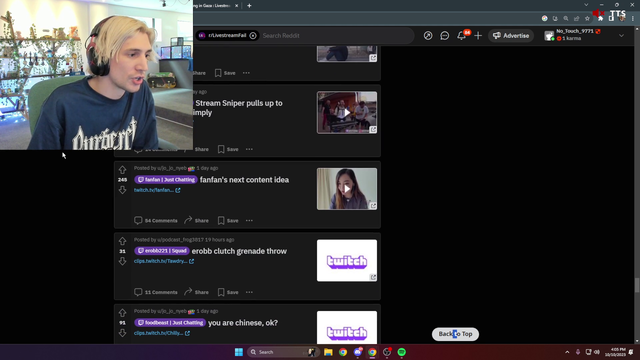Open the twitch.tv/fanfan... external link
The image size is (640, 360).
(157, 190)
